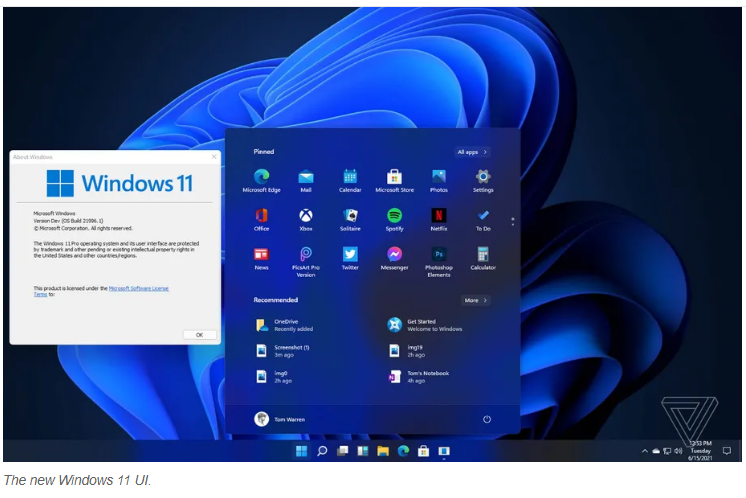Open Spotify from pinned apps
746x498 pixels.
tap(394, 219)
